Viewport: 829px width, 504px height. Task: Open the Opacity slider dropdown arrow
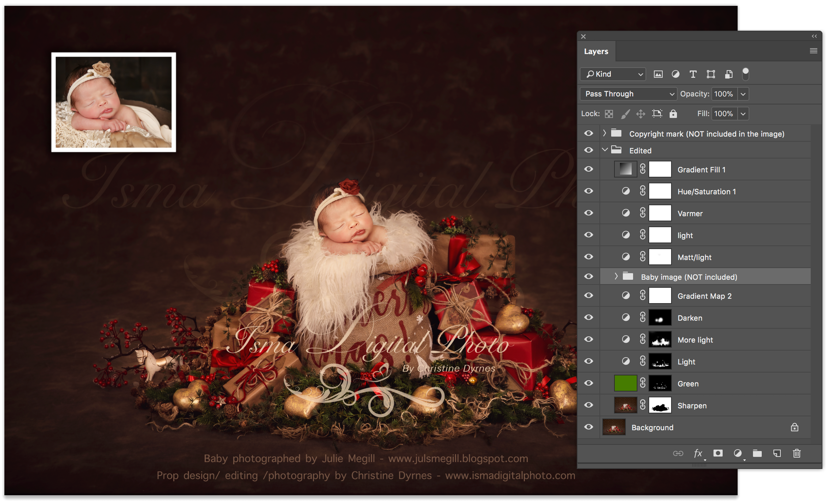point(743,94)
